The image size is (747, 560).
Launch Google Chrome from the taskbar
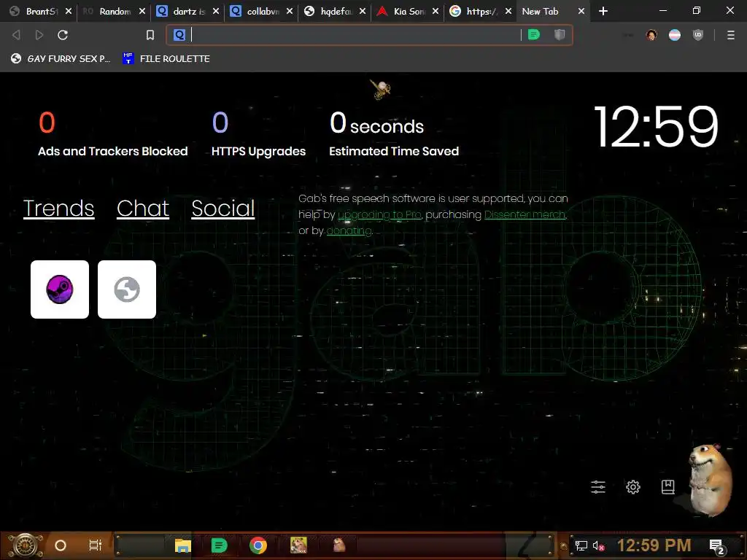click(258, 545)
